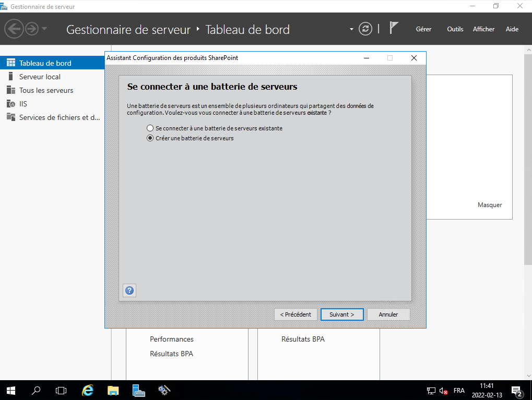Click the Server Manager vertical scrollbar

(x=528, y=160)
